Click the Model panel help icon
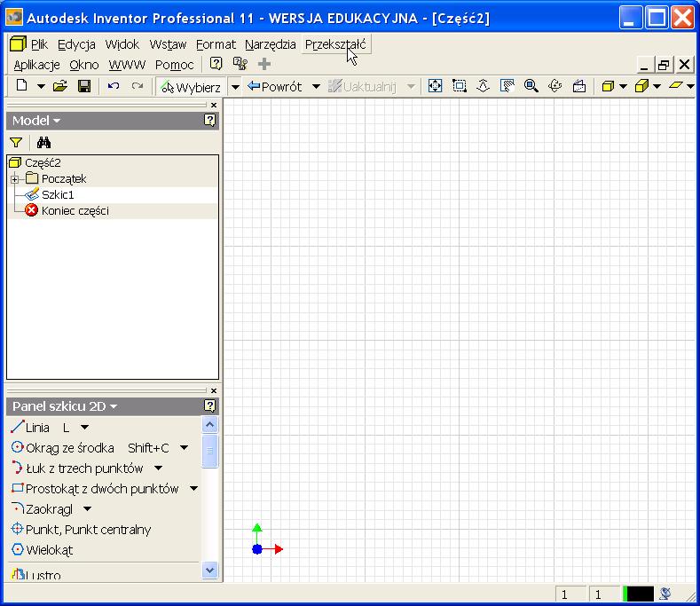The height and width of the screenshot is (606, 700). click(209, 120)
